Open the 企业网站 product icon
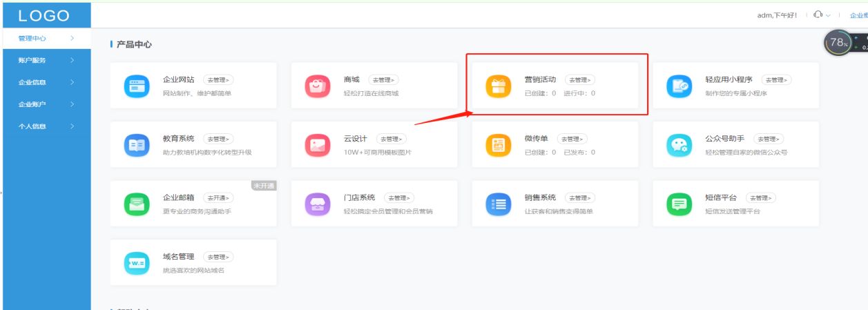Viewport: 868px width, 310px height. click(135, 86)
